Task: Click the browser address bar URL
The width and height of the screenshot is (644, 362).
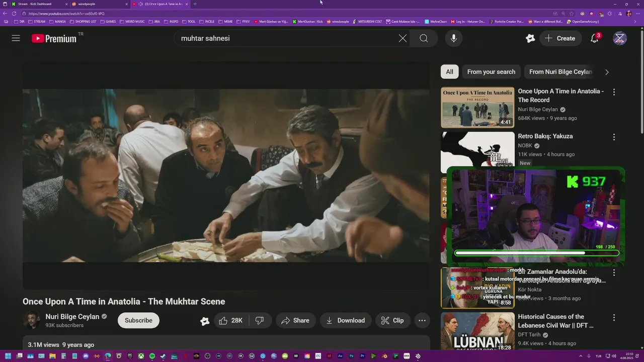Action: (66, 14)
